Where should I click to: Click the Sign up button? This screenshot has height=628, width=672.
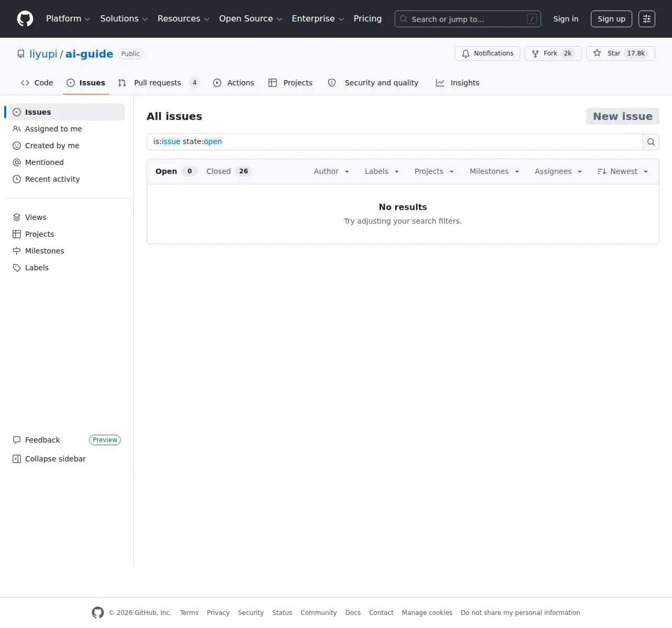click(611, 19)
